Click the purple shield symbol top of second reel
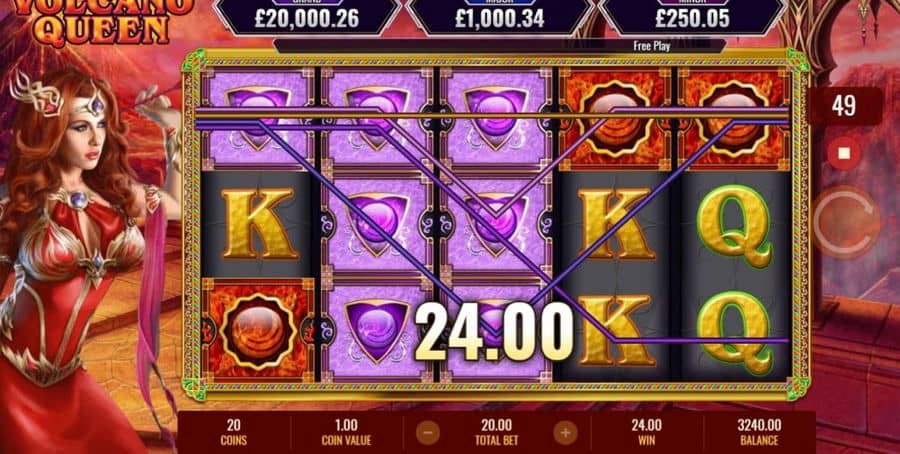 coord(377,119)
